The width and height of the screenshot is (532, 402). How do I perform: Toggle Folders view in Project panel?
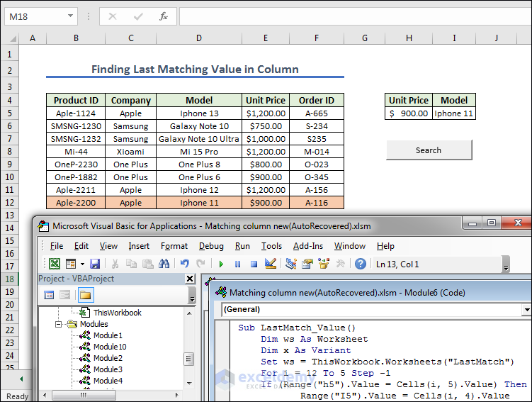[x=85, y=295]
